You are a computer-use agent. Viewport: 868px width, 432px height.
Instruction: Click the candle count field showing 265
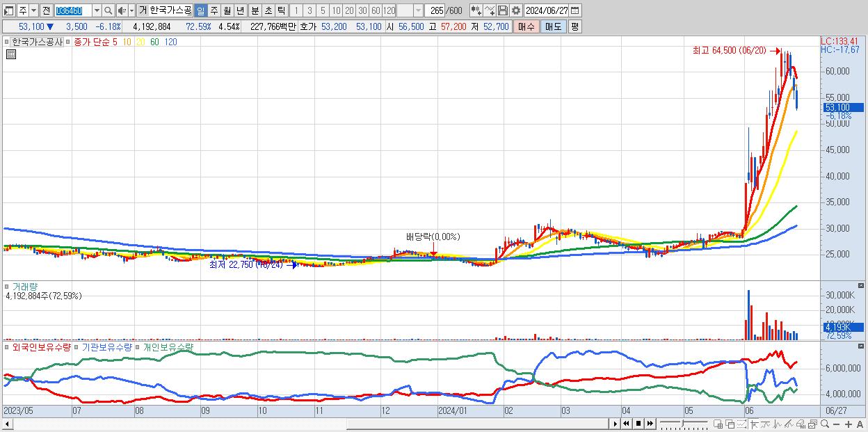point(435,10)
